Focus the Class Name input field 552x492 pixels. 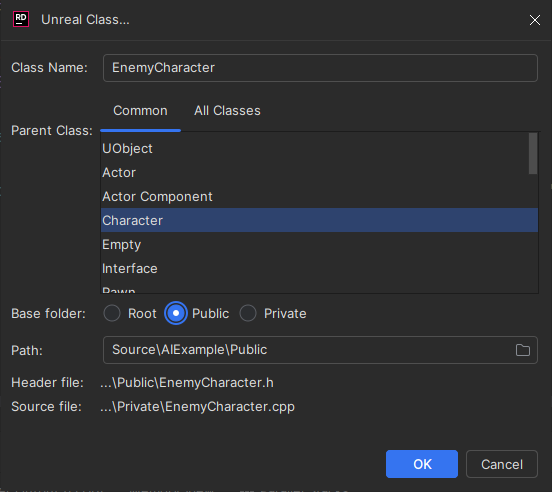click(x=320, y=68)
